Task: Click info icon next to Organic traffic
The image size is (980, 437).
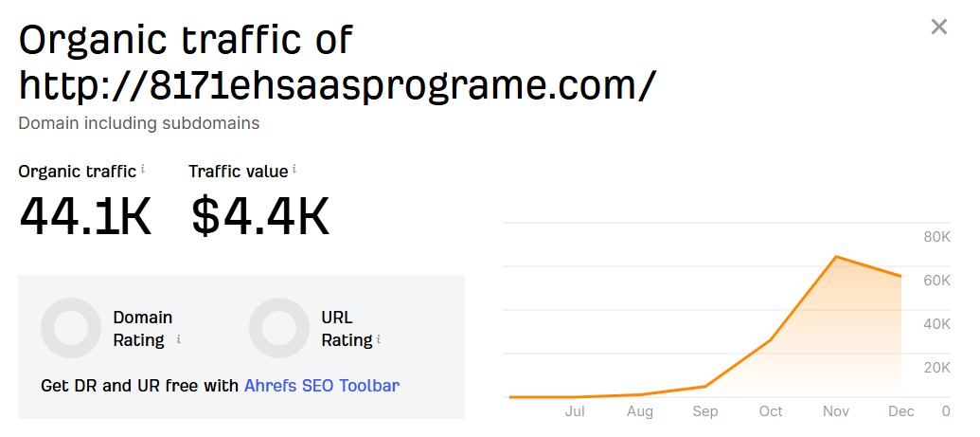Action: tap(143, 169)
